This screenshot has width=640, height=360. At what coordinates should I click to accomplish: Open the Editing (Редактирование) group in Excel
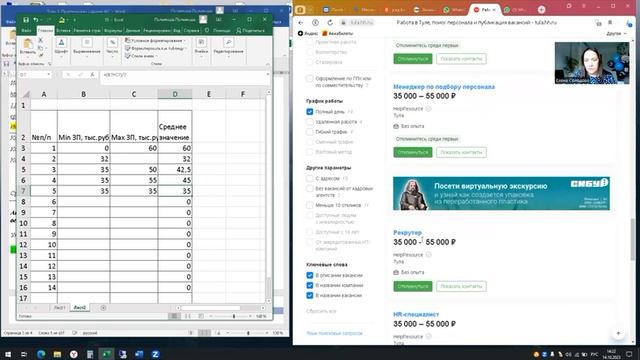tap(228, 46)
